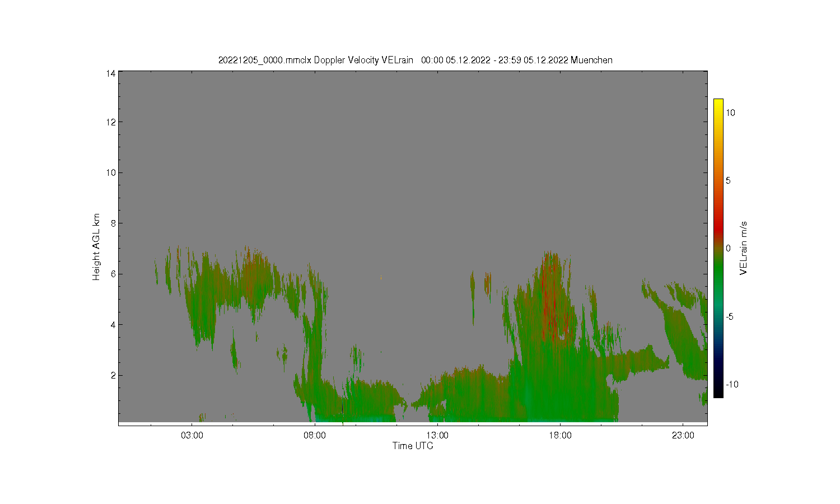Screen dimensions: 840x504
Task: Click the 18:00 time tick label
Action: (560, 435)
